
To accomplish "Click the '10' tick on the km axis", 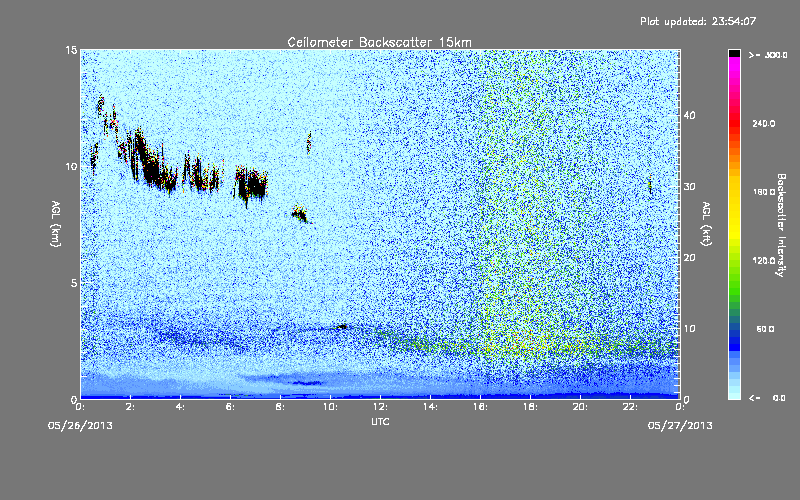I will click(x=71, y=166).
